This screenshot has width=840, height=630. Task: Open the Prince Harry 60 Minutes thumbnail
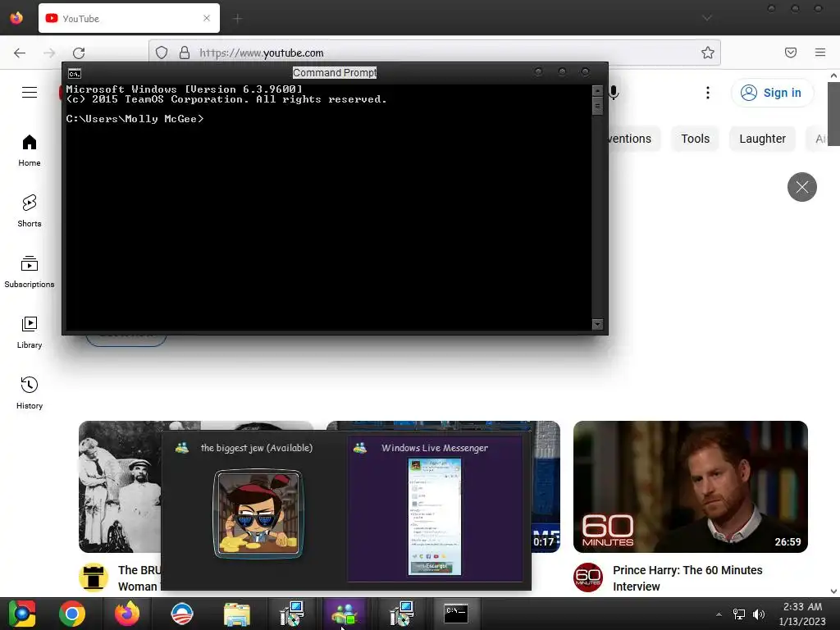coord(690,486)
